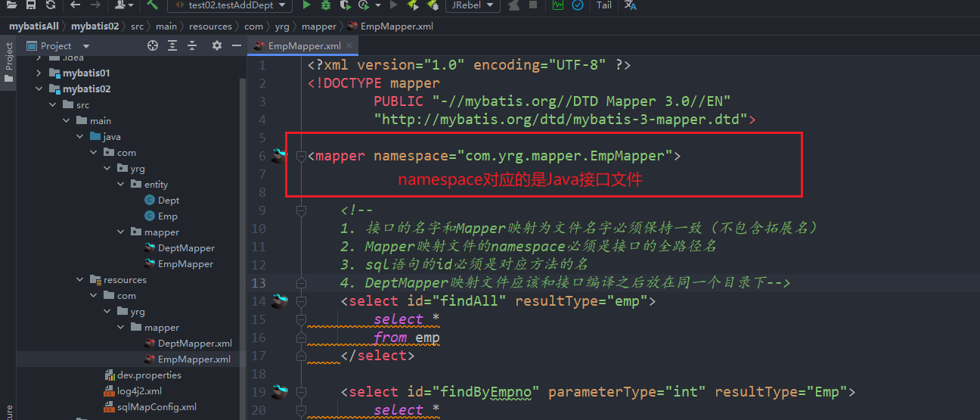Screen dimensions: 980x420
Task: Fold the findAll select tag at line 14
Action: (301, 301)
